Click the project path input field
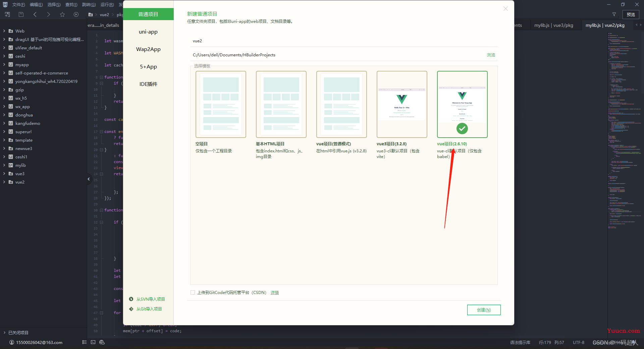 pyautogui.click(x=337, y=55)
